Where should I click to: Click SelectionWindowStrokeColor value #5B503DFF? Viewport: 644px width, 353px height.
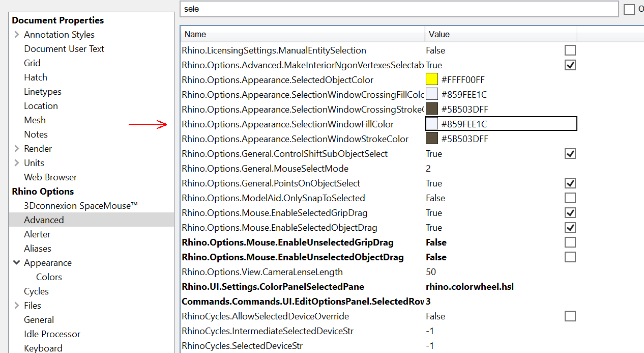click(465, 139)
